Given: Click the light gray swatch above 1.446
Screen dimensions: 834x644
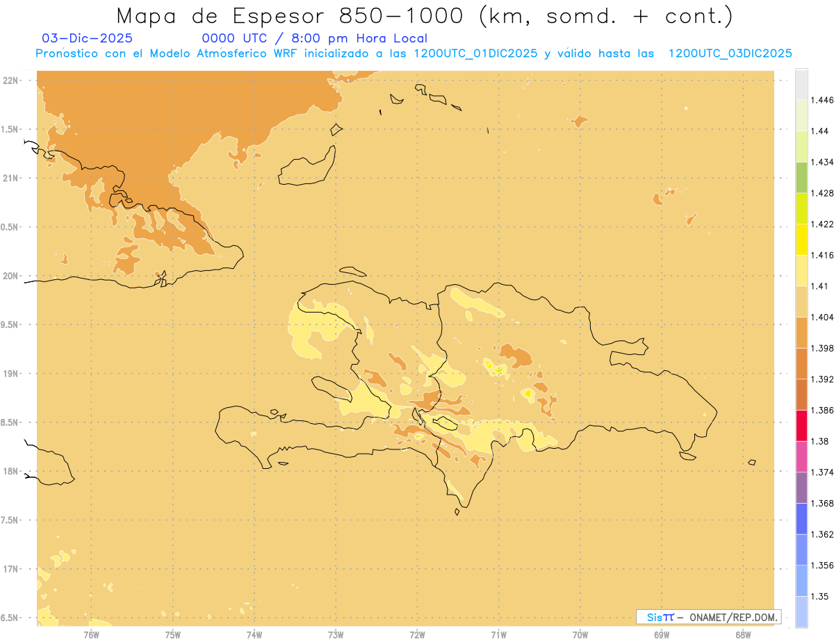Looking at the screenshot, I should [x=801, y=84].
